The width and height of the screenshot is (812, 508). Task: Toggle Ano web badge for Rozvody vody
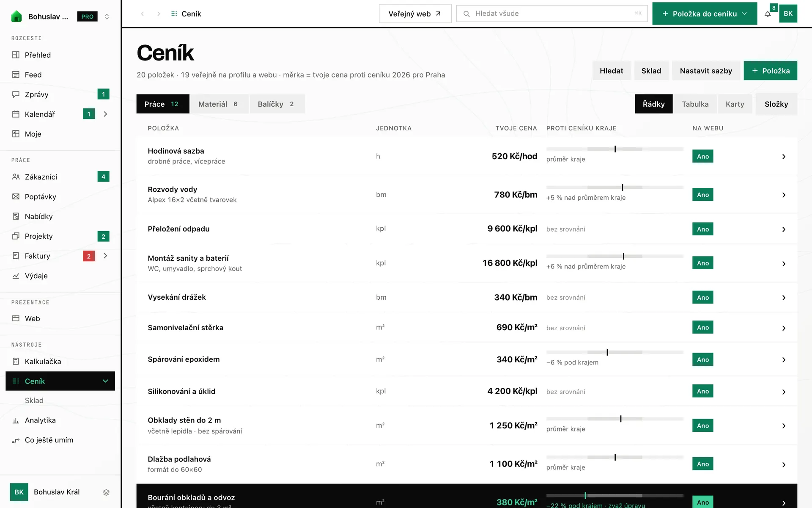[x=702, y=195]
